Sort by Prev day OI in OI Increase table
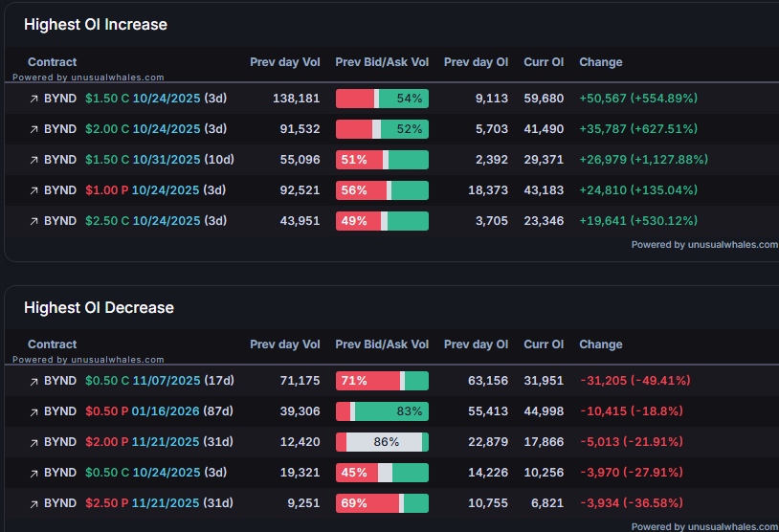Screen dimensions: 779x532 476,62
